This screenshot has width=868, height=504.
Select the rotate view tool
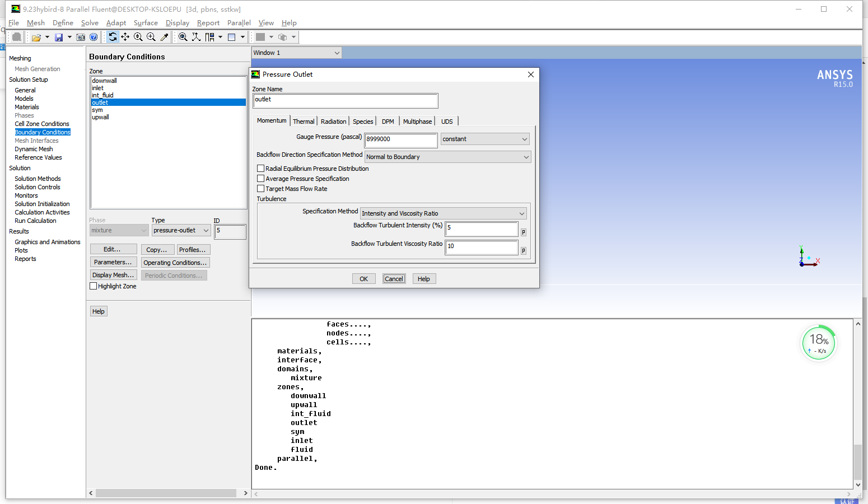coord(113,37)
